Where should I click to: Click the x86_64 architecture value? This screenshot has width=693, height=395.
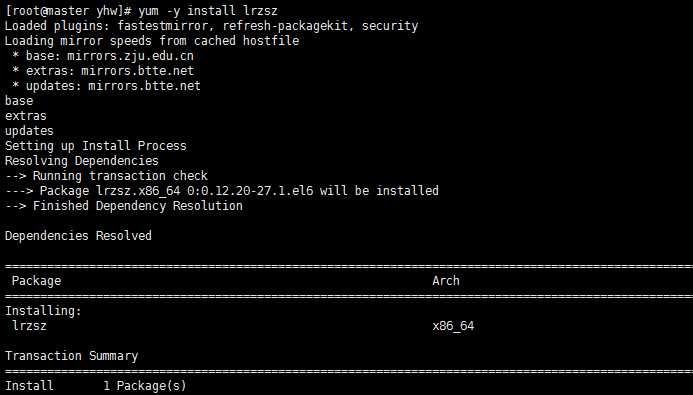coord(453,326)
